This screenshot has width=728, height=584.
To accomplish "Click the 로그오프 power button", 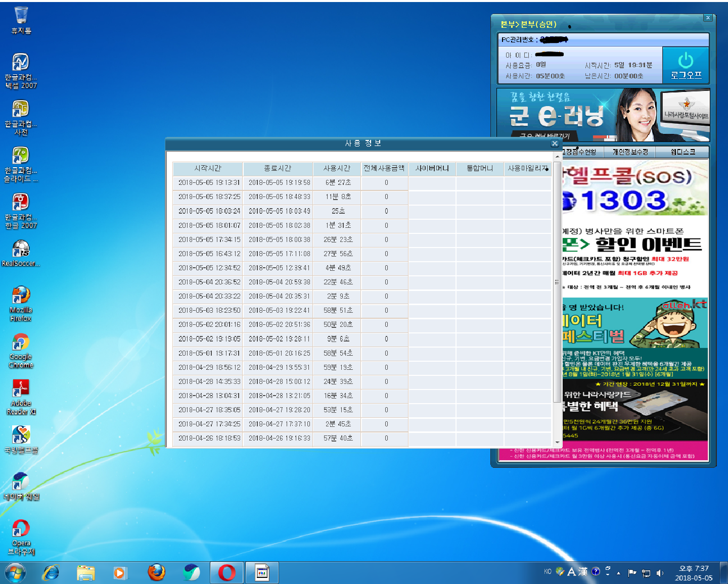I will click(x=686, y=65).
